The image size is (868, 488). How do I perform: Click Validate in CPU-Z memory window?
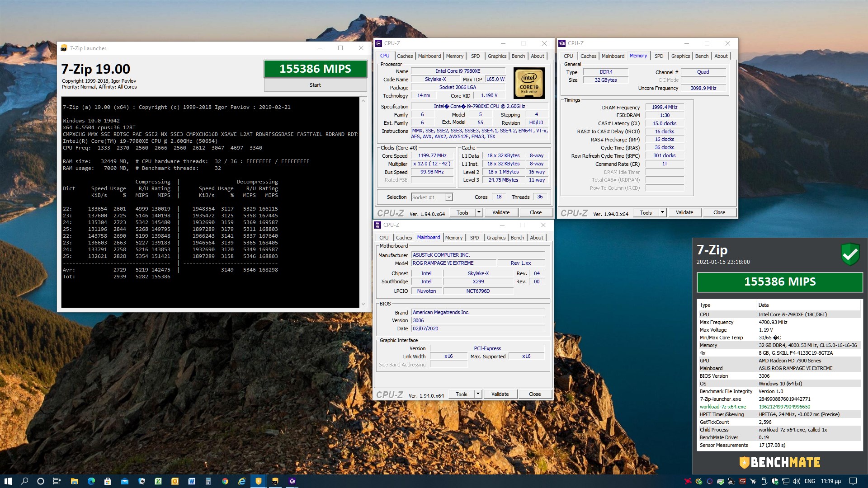pyautogui.click(x=684, y=212)
